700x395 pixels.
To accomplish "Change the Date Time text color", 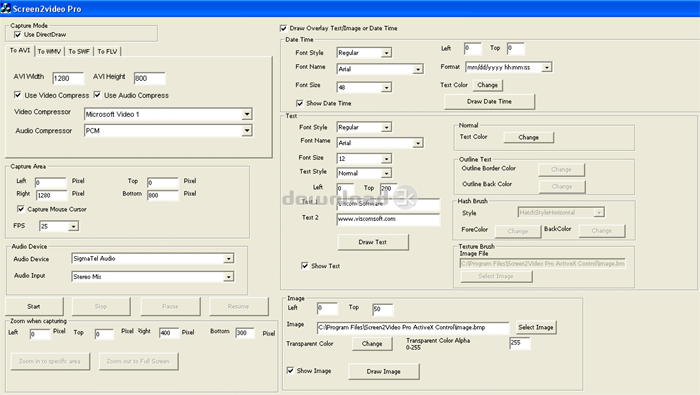I will pyautogui.click(x=488, y=85).
